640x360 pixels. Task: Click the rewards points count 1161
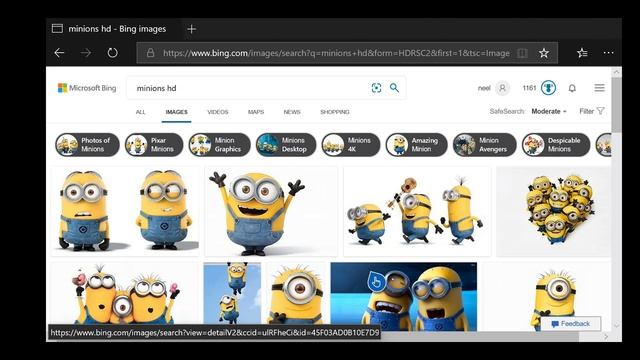pyautogui.click(x=529, y=88)
